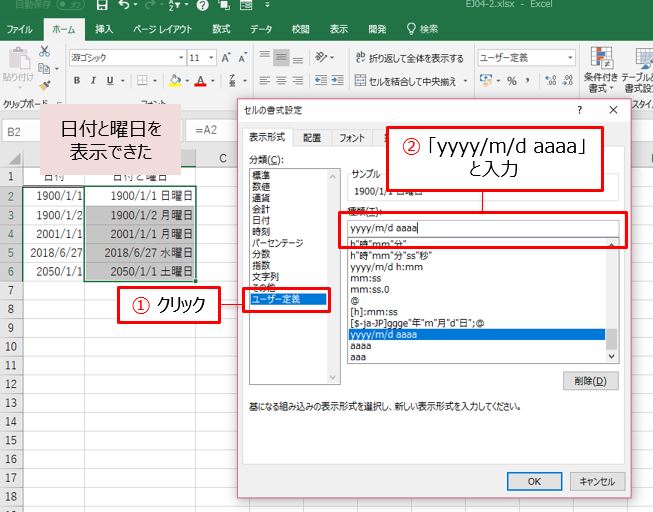Switch to the フォント tab in dialog

[352, 137]
